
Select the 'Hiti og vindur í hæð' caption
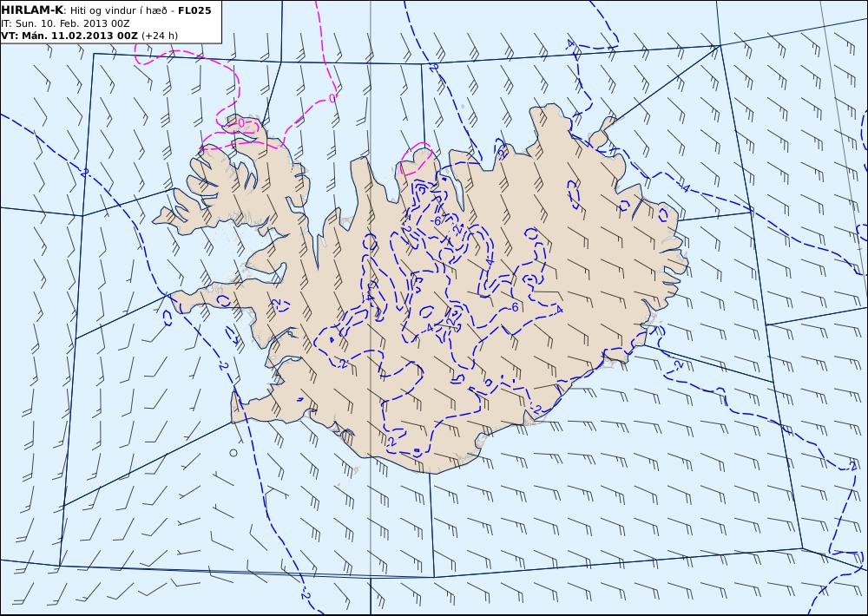pyautogui.click(x=118, y=10)
